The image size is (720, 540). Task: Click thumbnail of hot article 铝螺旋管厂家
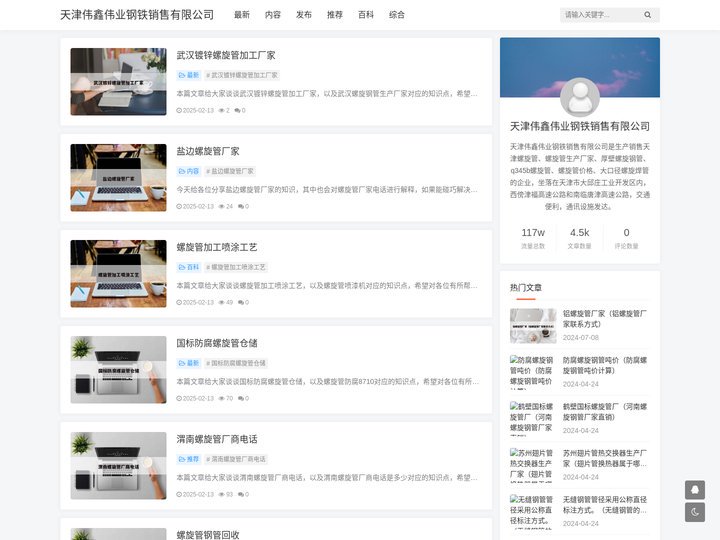533,326
